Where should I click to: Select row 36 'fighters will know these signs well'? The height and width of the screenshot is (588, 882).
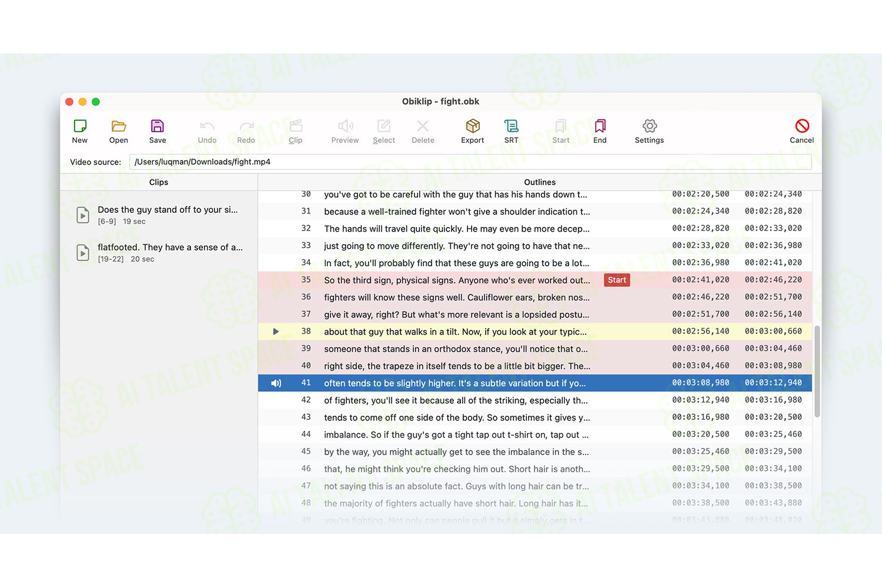tap(535, 298)
